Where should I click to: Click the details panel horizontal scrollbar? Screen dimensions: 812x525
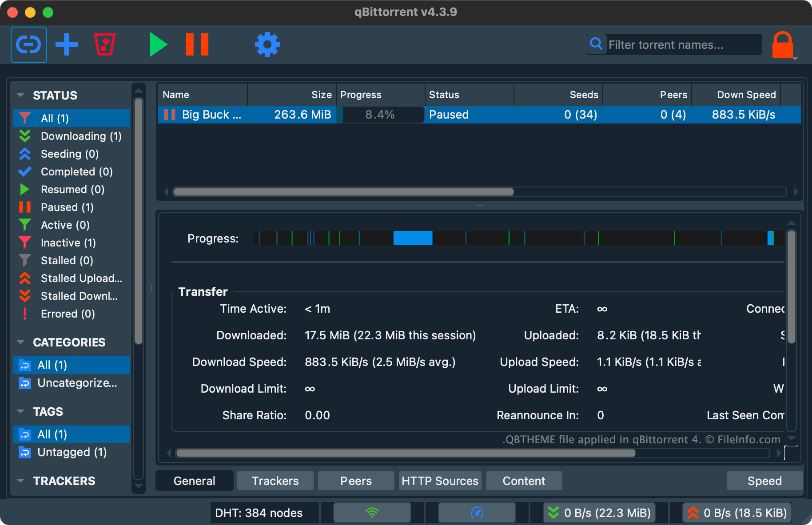[x=406, y=453]
